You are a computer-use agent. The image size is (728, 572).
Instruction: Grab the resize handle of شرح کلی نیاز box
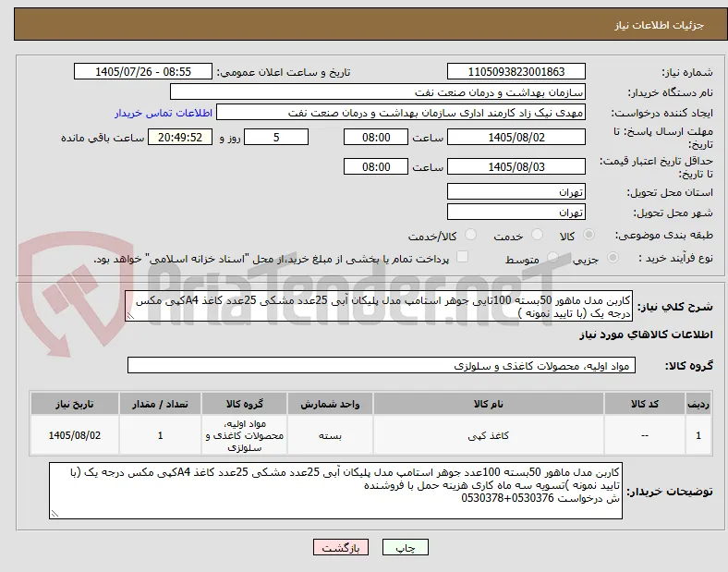tap(130, 316)
